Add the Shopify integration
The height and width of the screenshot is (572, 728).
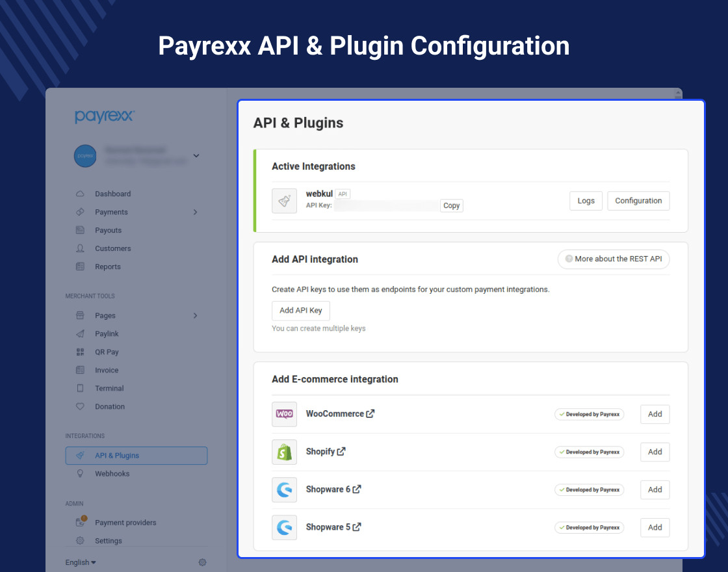(655, 452)
